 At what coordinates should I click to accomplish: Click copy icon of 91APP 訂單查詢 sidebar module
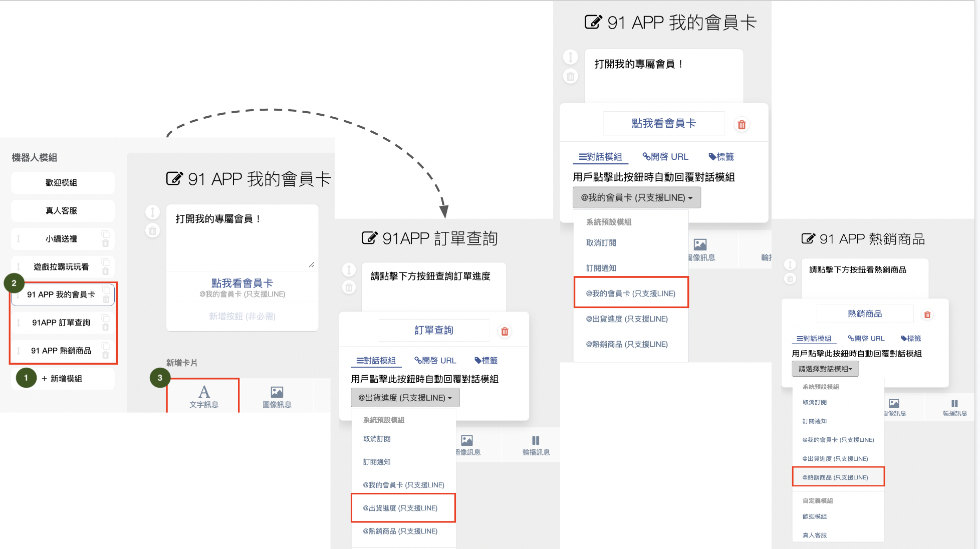pyautogui.click(x=106, y=318)
